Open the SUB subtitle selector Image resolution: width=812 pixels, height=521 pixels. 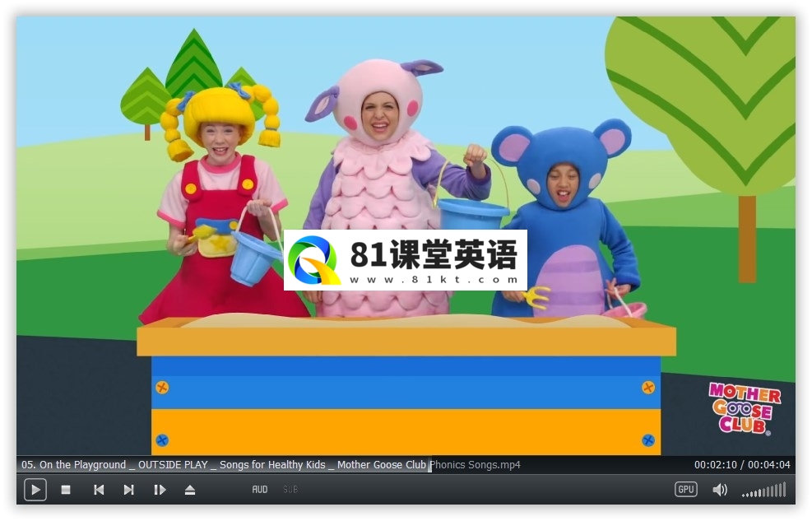click(x=290, y=490)
